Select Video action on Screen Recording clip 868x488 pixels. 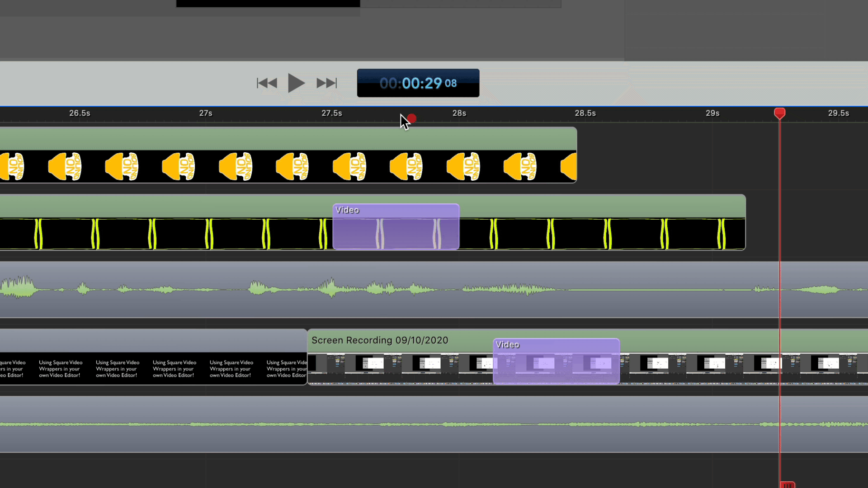pos(556,361)
